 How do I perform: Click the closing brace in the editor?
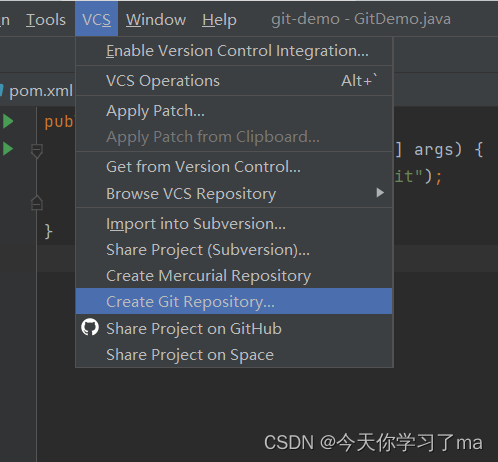49,231
